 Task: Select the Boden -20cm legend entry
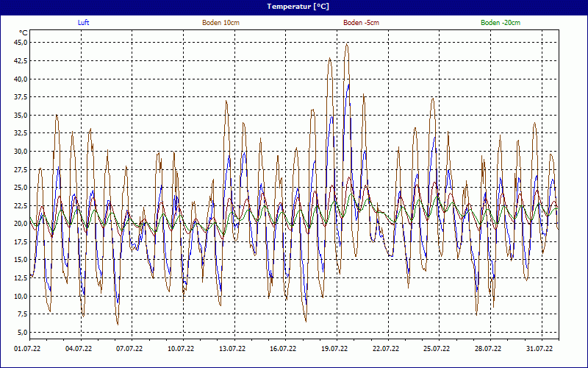[501, 23]
